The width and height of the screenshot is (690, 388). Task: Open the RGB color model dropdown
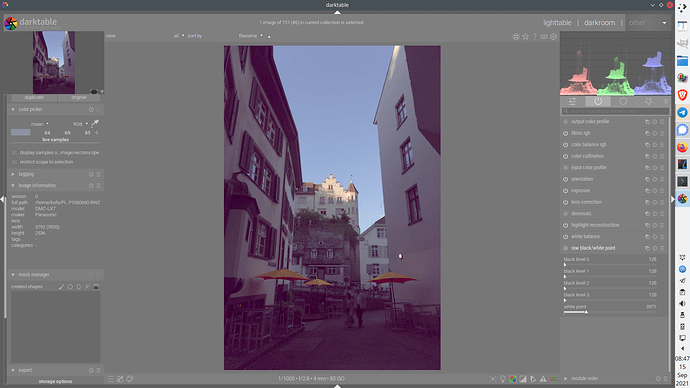81,124
